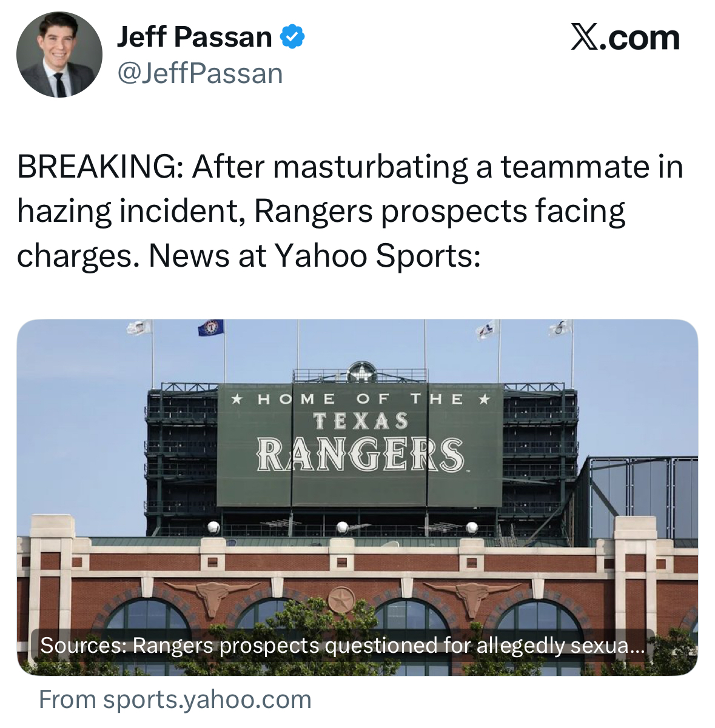This screenshot has height=728, width=715.
Task: Open the Rangers stadium link card image
Action: pos(357,497)
